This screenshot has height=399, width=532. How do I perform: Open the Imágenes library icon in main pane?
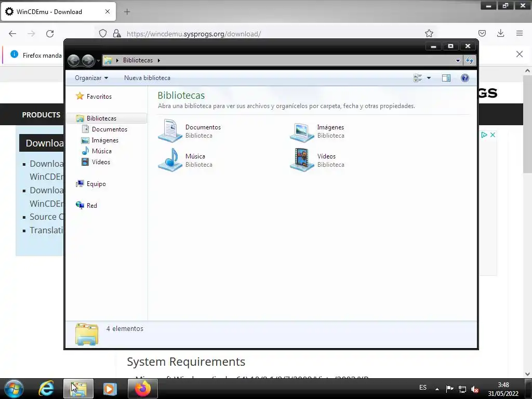(302, 131)
